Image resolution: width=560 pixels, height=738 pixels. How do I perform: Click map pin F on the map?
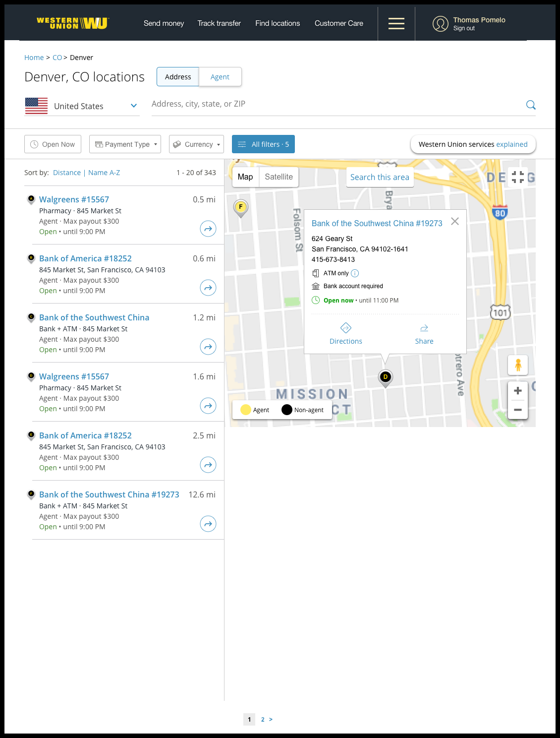[x=241, y=208]
